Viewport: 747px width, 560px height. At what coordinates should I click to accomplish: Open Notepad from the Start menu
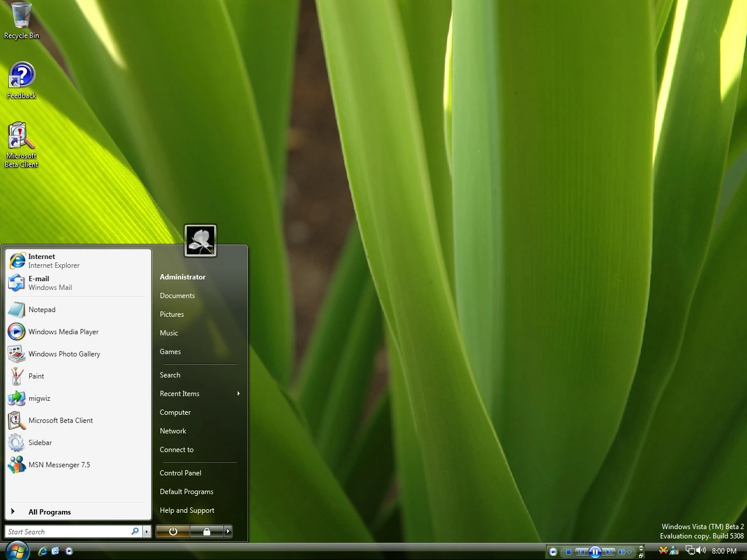pyautogui.click(x=78, y=310)
